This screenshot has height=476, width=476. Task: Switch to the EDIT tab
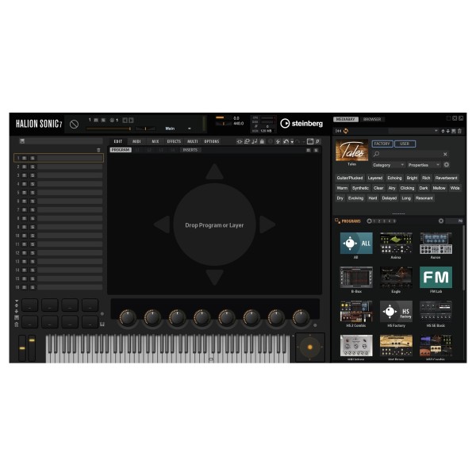point(118,141)
